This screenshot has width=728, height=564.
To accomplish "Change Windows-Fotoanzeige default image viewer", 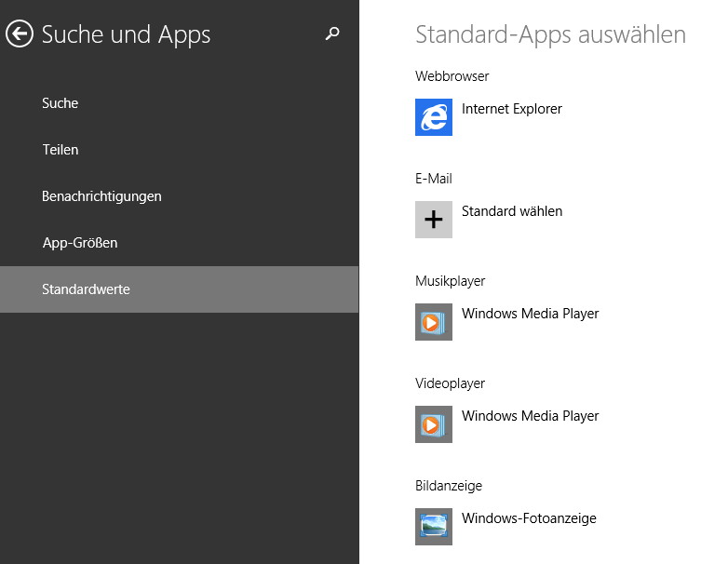I will [529, 518].
